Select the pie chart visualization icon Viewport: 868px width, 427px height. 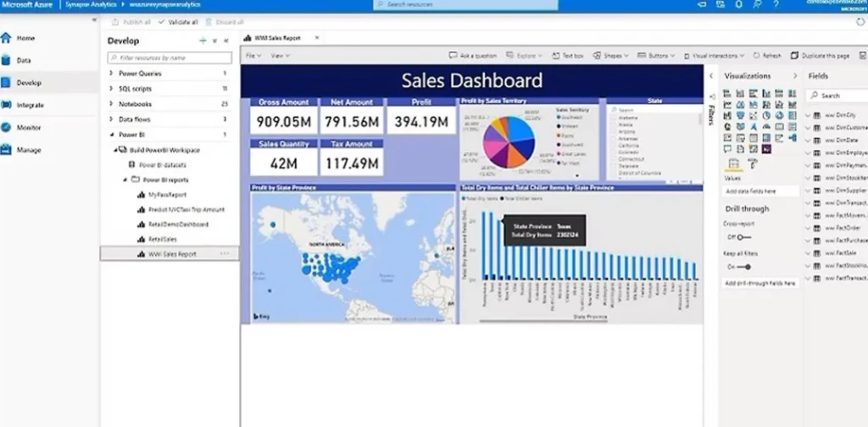(x=766, y=115)
